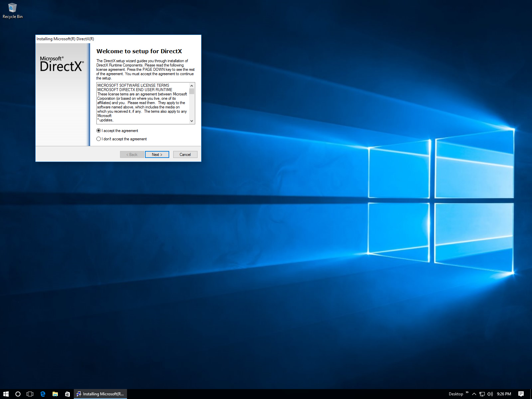Show hidden tray icons chevron

tap(474, 394)
